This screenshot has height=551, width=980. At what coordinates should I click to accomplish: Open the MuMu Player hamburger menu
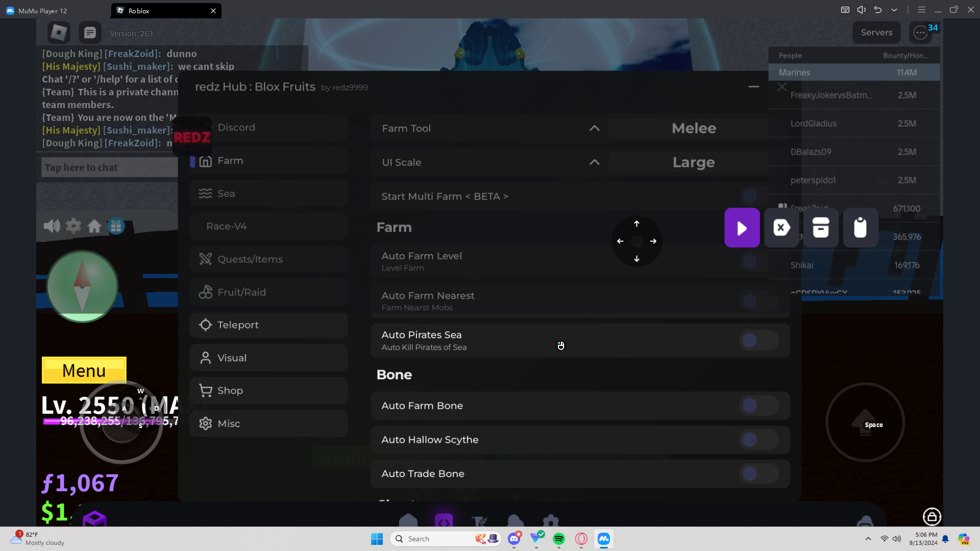tap(921, 10)
